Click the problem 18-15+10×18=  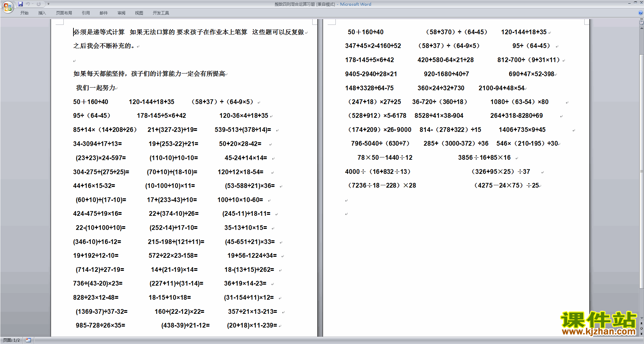click(x=170, y=297)
